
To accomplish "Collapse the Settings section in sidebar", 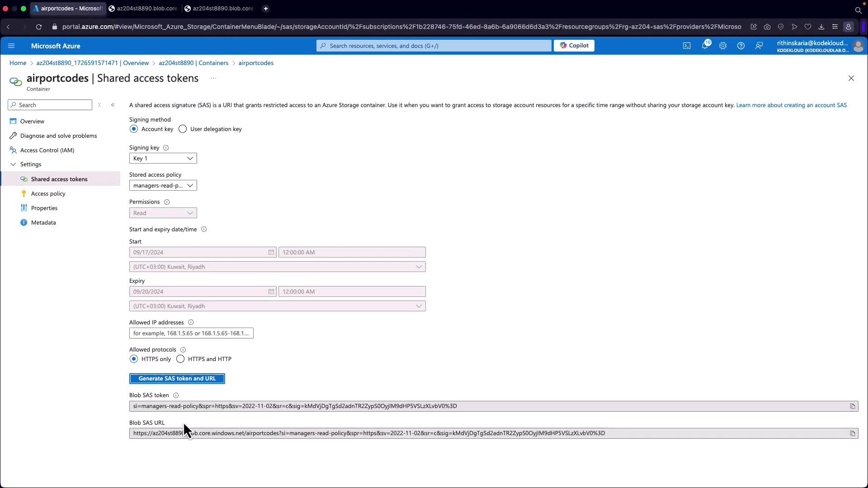I will point(13,164).
